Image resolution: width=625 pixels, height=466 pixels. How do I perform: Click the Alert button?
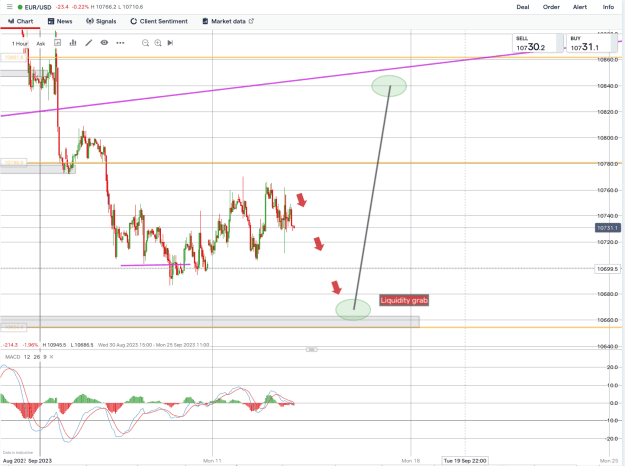pos(580,7)
